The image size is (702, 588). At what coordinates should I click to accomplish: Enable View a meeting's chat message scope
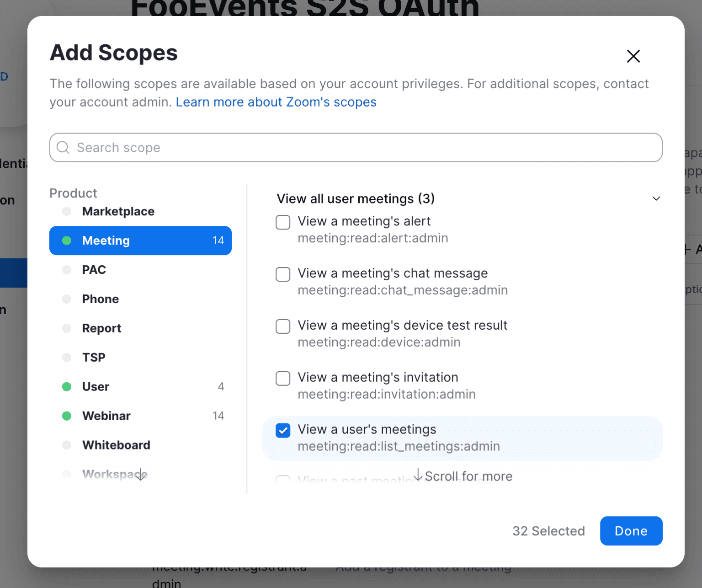[283, 274]
